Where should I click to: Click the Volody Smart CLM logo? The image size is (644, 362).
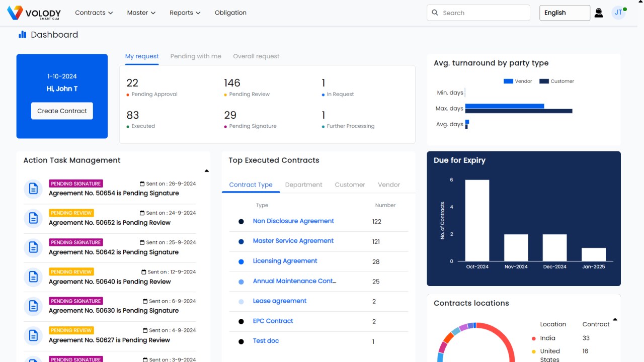[34, 13]
